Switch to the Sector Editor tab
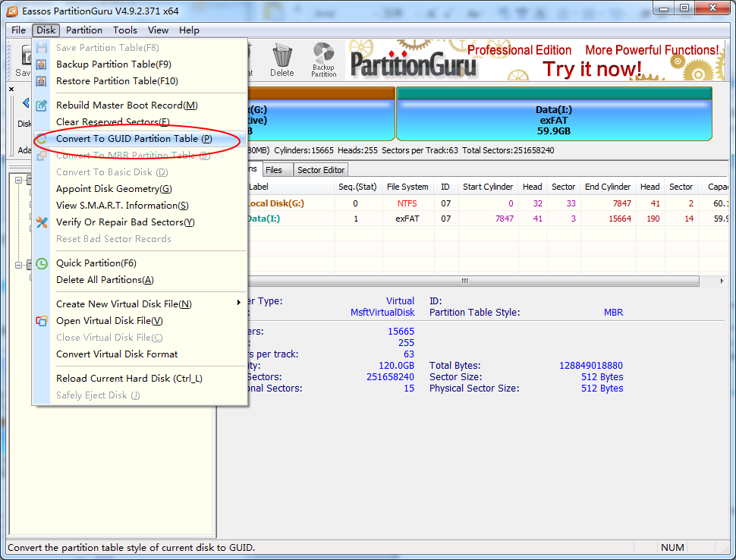736x560 pixels. 321,170
